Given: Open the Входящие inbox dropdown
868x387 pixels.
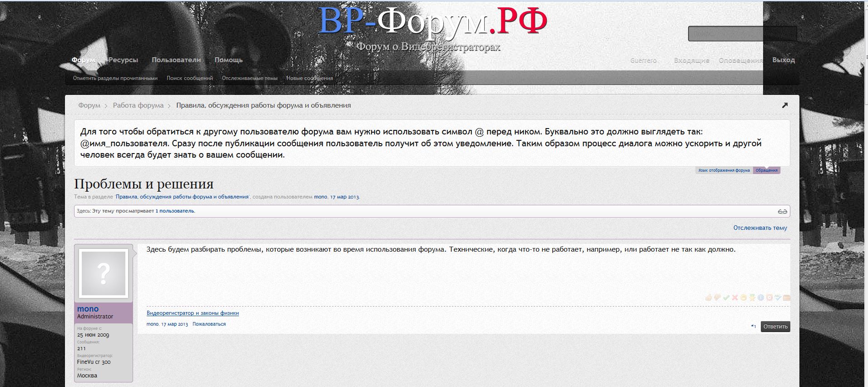Looking at the screenshot, I should pyautogui.click(x=691, y=60).
